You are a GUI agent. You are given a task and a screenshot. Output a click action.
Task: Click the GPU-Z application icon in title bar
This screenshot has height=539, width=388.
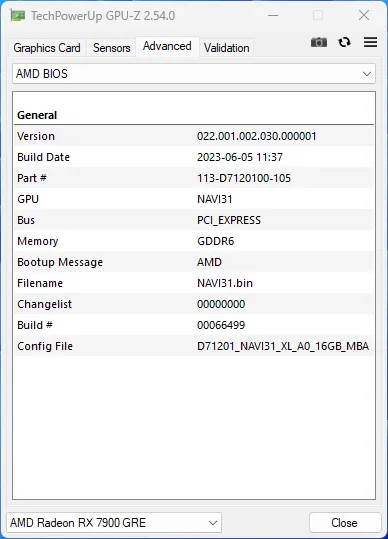click(x=17, y=15)
